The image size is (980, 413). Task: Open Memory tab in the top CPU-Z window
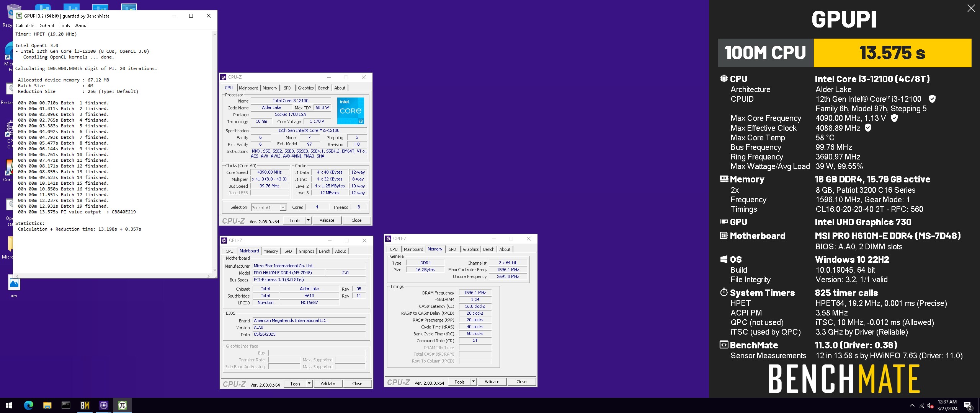click(270, 88)
